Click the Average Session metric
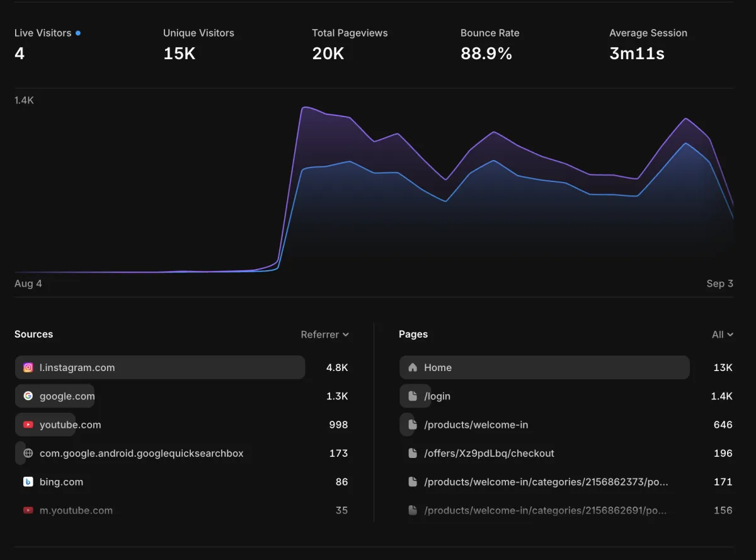Viewport: 756px width, 560px height. coord(648,44)
